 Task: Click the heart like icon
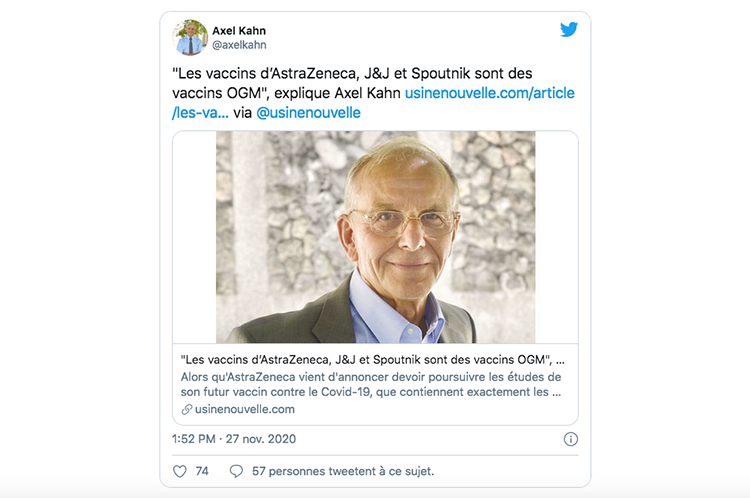pyautogui.click(x=180, y=471)
